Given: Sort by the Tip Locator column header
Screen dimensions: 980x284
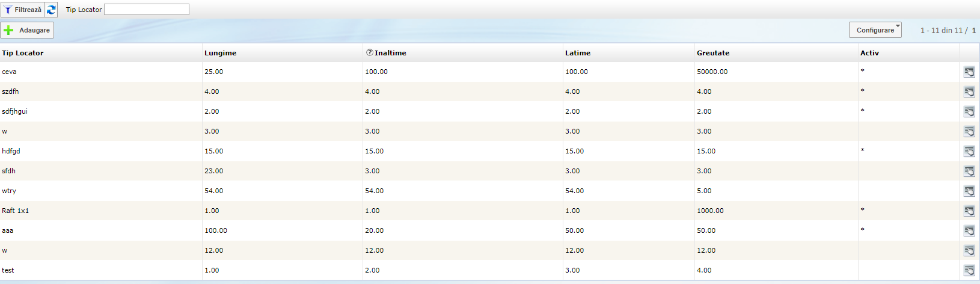Looking at the screenshot, I should coord(23,53).
